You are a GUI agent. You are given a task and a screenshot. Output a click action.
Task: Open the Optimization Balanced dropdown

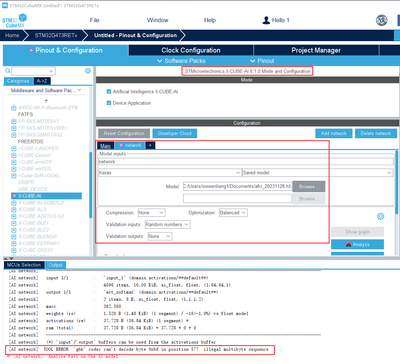point(233,213)
